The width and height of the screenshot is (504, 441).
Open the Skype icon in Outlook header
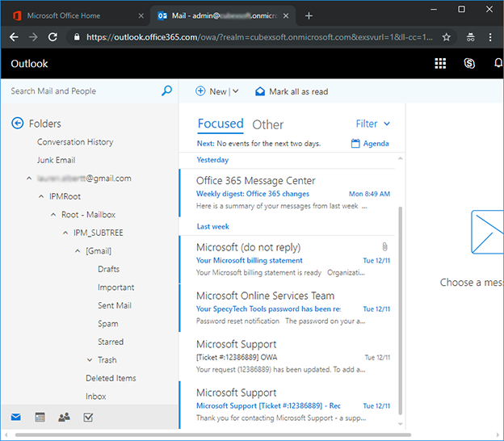[x=469, y=63]
